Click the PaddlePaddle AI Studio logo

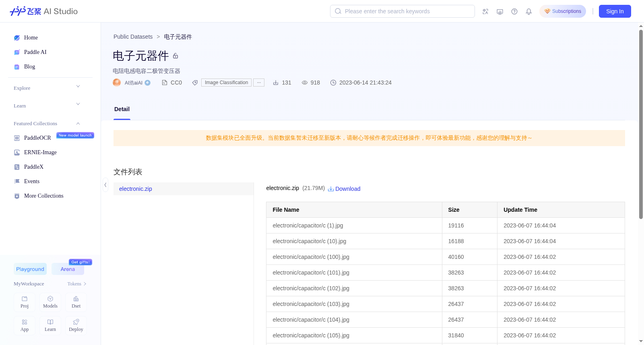pos(43,11)
